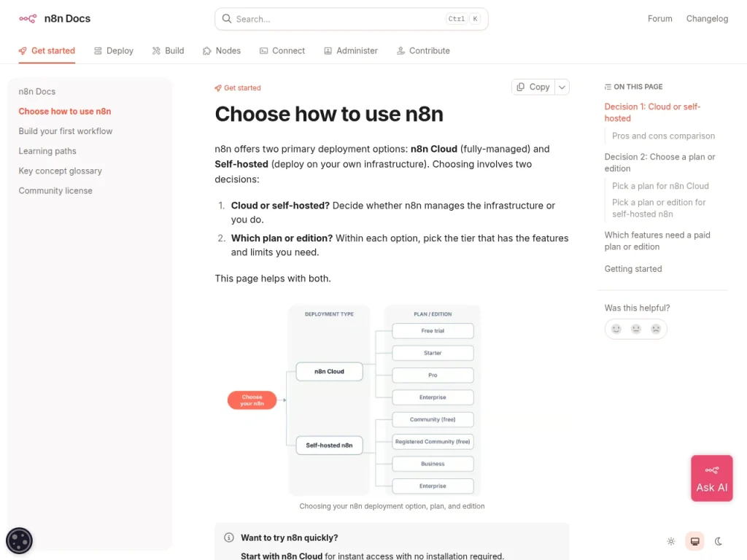
Task: Open cookie preferences icon
Action: [19, 540]
